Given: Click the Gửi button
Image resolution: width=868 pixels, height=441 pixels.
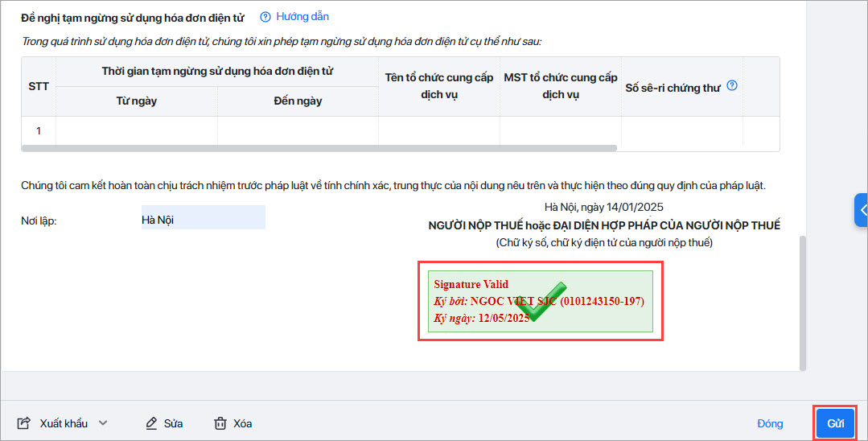Looking at the screenshot, I should coord(835,424).
